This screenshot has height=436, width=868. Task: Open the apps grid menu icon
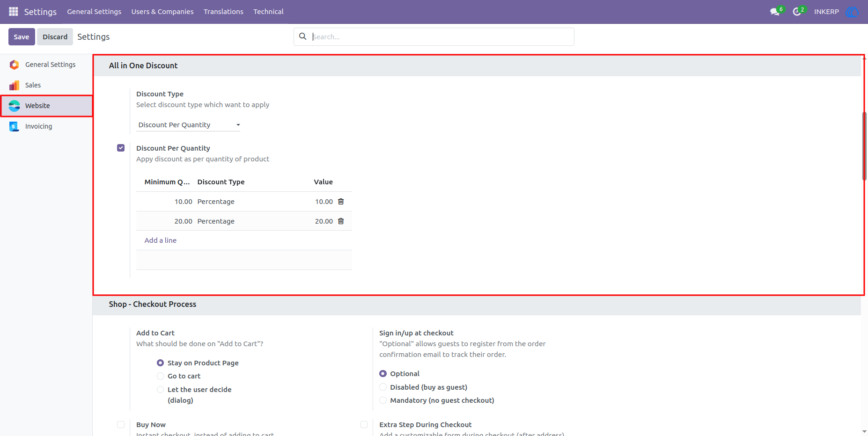point(14,11)
